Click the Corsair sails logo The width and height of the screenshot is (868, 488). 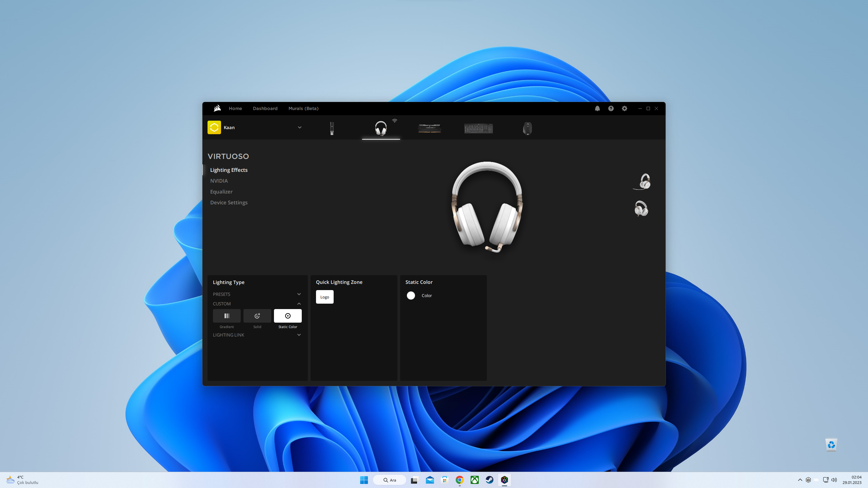click(217, 108)
